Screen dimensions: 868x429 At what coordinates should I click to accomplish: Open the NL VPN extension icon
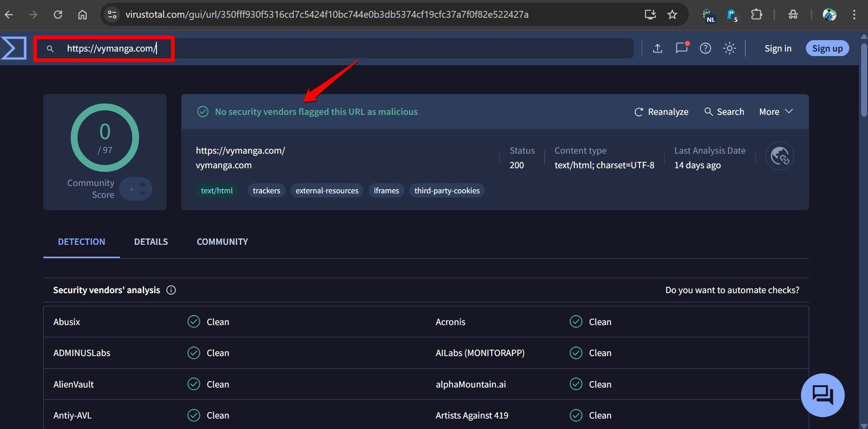tap(708, 15)
